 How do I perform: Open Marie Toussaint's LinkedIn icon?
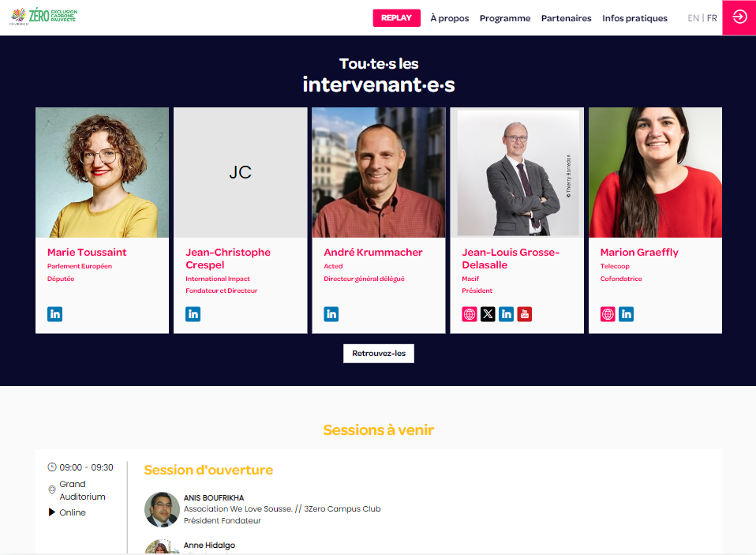point(55,314)
